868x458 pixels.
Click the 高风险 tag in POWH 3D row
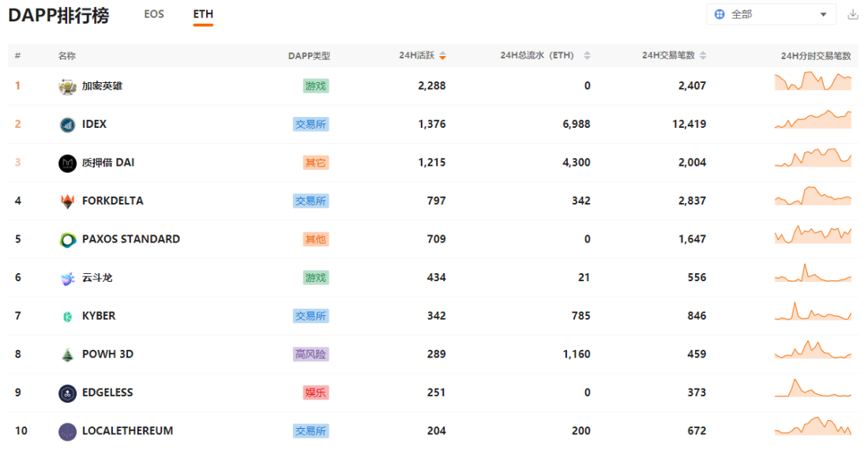pos(311,354)
